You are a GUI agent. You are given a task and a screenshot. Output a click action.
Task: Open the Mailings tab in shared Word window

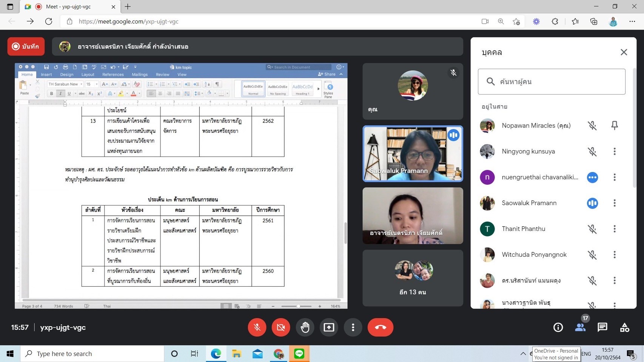pos(140,75)
